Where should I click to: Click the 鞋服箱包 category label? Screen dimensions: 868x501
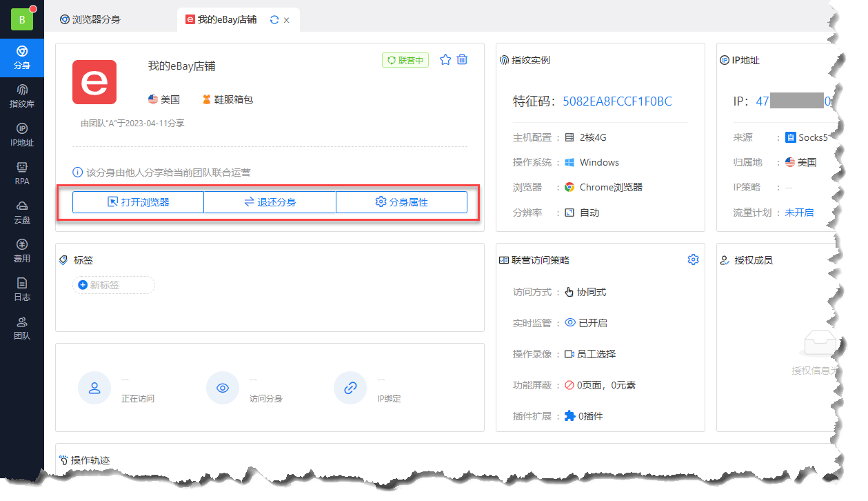coord(233,99)
